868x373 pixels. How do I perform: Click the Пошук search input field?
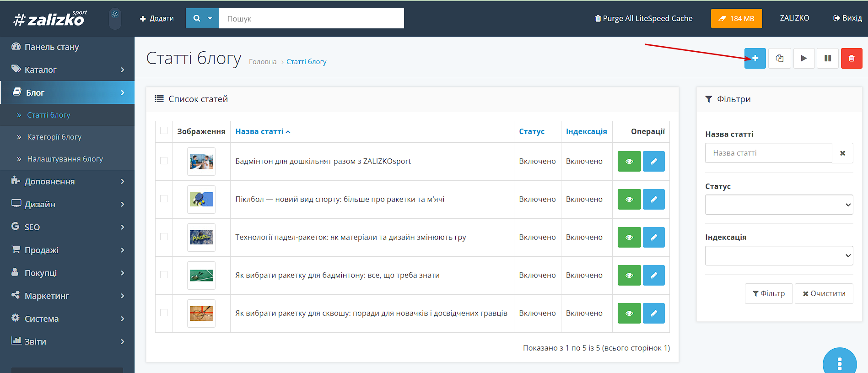click(x=311, y=19)
